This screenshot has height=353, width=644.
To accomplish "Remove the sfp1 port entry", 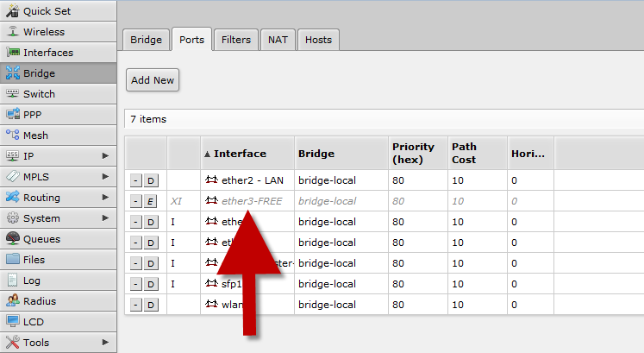I will (x=136, y=284).
